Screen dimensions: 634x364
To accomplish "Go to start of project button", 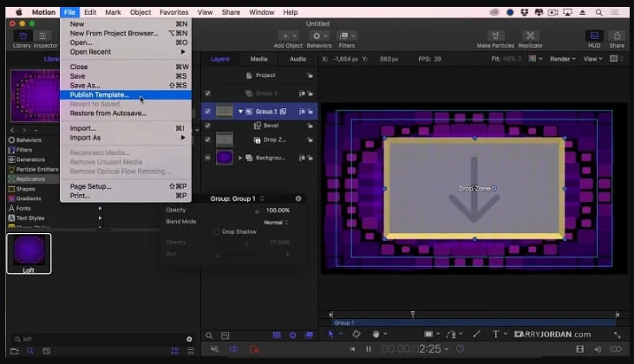I will pyautogui.click(x=353, y=349).
